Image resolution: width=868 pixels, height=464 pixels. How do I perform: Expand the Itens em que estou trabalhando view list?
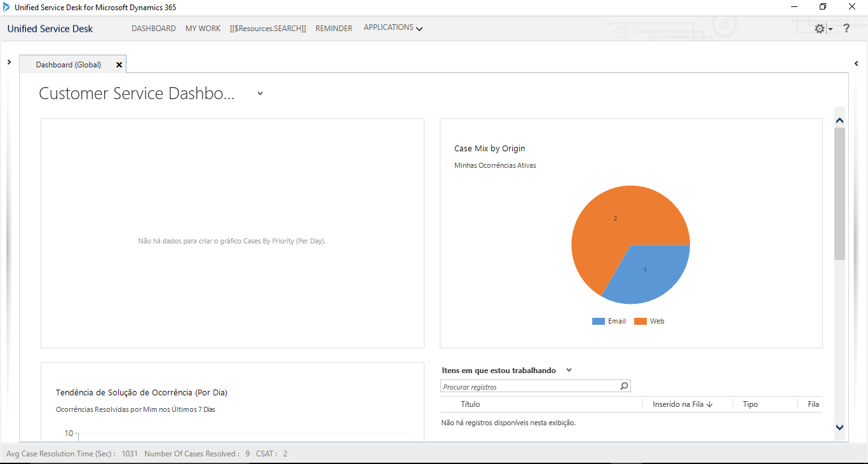click(569, 370)
